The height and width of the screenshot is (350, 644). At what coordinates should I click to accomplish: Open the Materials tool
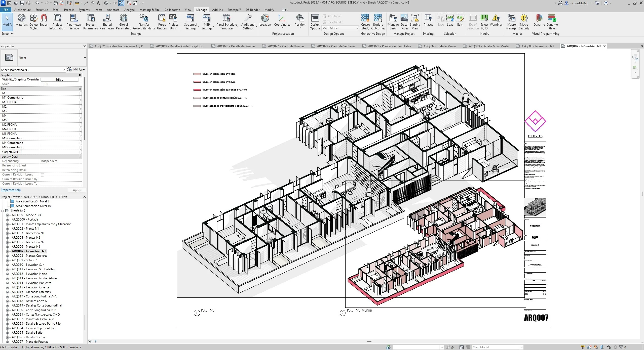pos(21,20)
